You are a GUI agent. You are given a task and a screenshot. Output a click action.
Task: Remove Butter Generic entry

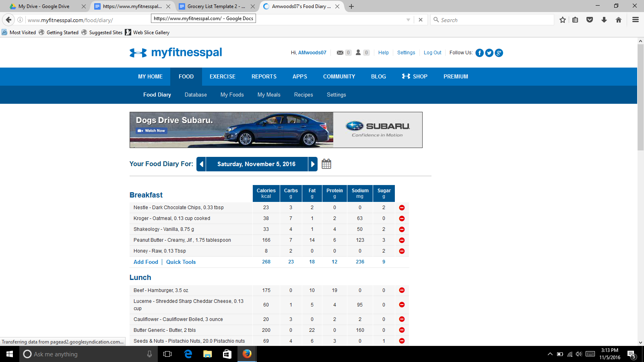402,330
